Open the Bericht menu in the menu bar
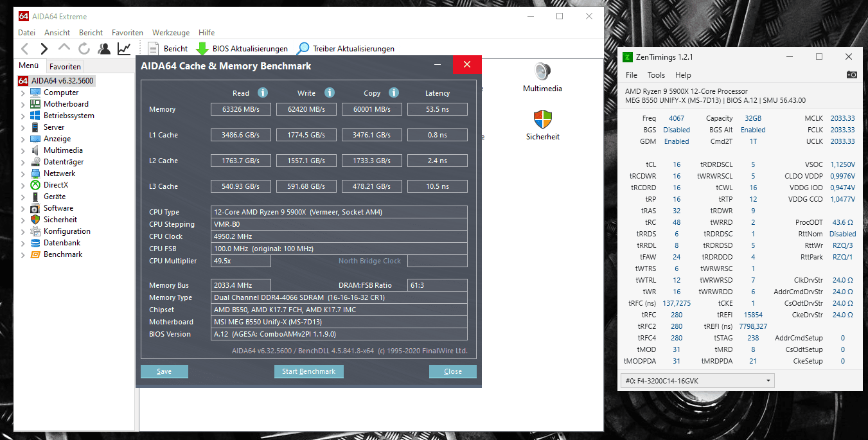868x440 pixels. coord(91,32)
